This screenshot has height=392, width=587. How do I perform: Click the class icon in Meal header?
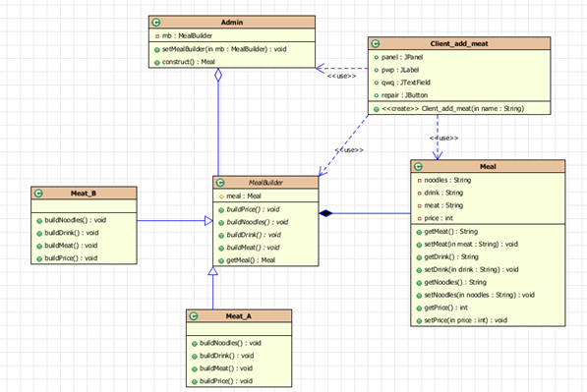[418, 166]
